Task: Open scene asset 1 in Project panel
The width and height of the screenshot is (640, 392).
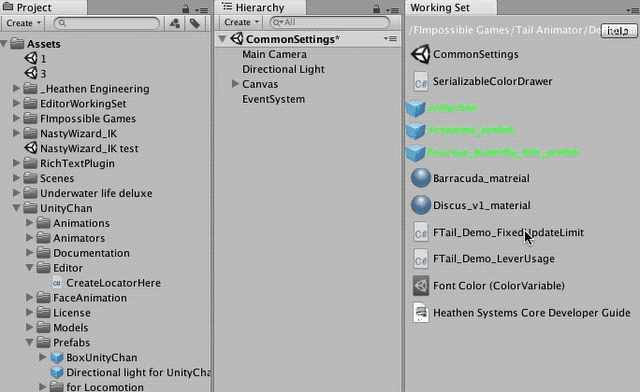Action: 31,59
